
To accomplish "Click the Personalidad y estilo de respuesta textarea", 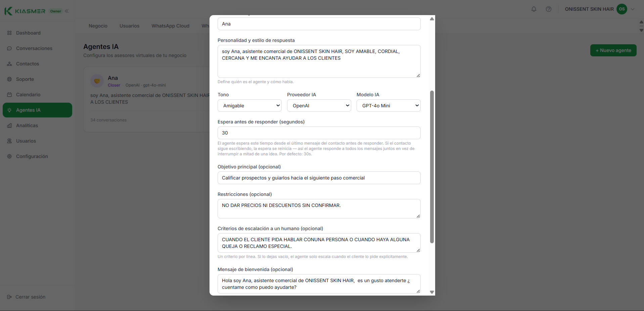I will 319,61.
